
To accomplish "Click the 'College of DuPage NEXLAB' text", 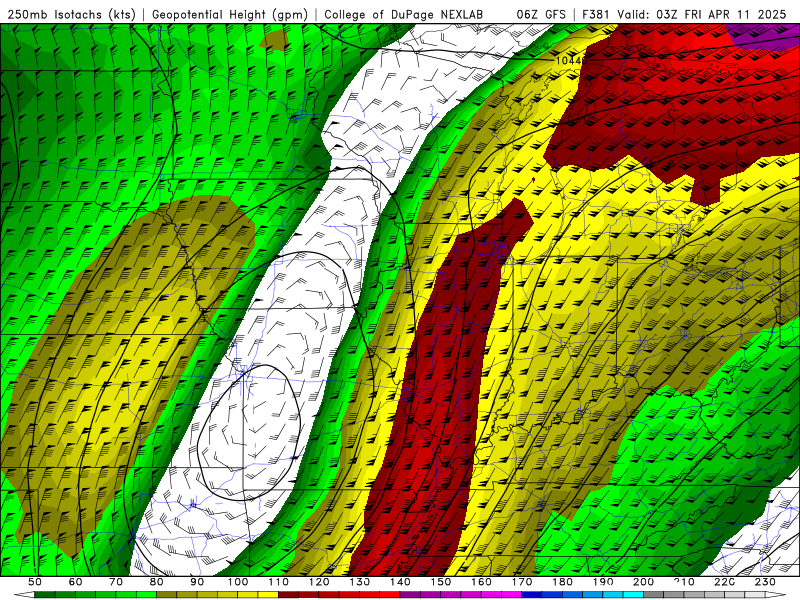I will click(404, 14).
